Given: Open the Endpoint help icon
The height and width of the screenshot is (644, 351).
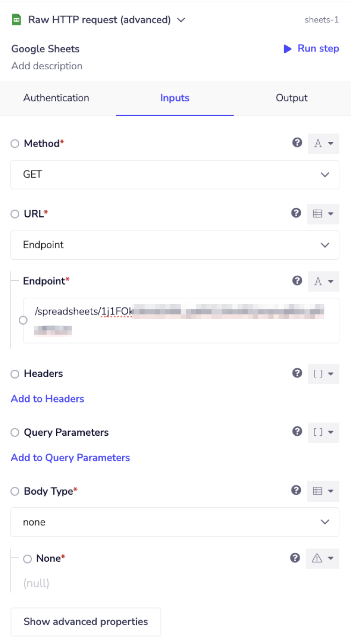Looking at the screenshot, I should (297, 280).
